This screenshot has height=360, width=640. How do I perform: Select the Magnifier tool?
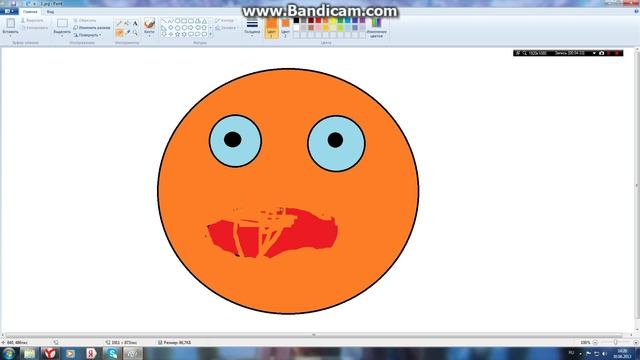click(135, 32)
